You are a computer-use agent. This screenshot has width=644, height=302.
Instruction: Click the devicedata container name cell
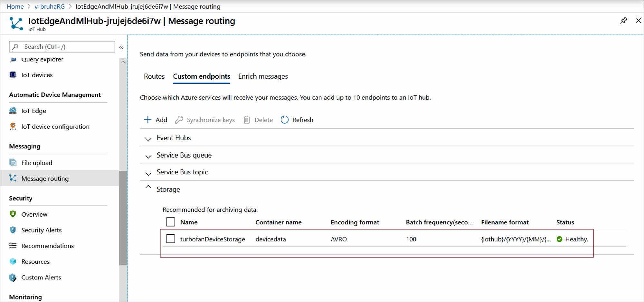(271, 239)
